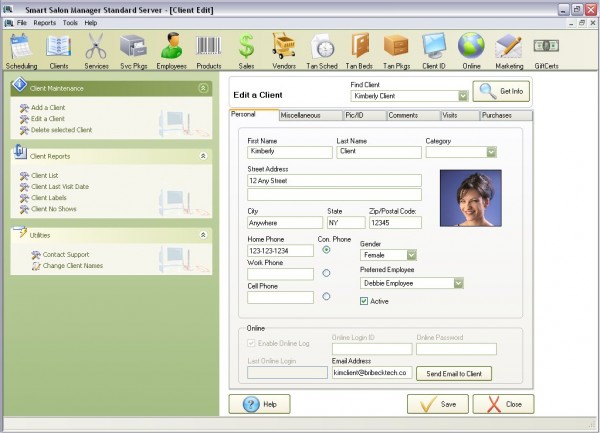Screen dimensions: 600x433
Task: Open Employees from the toolbar
Action: (x=171, y=46)
